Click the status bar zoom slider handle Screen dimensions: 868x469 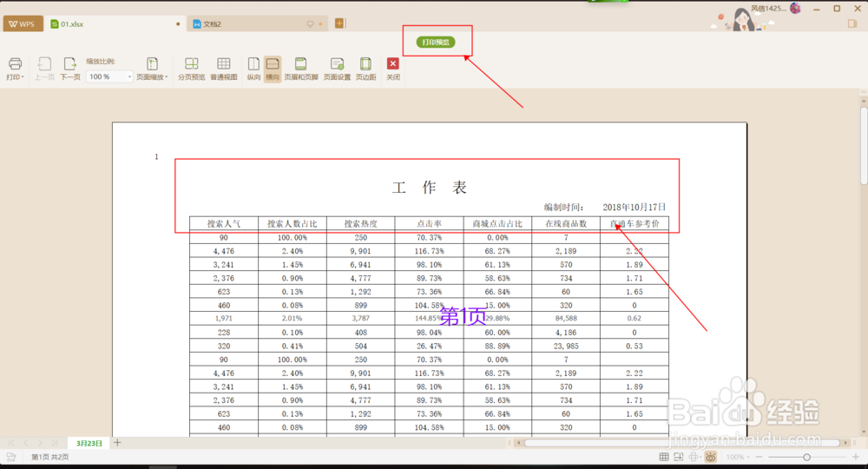(x=806, y=457)
